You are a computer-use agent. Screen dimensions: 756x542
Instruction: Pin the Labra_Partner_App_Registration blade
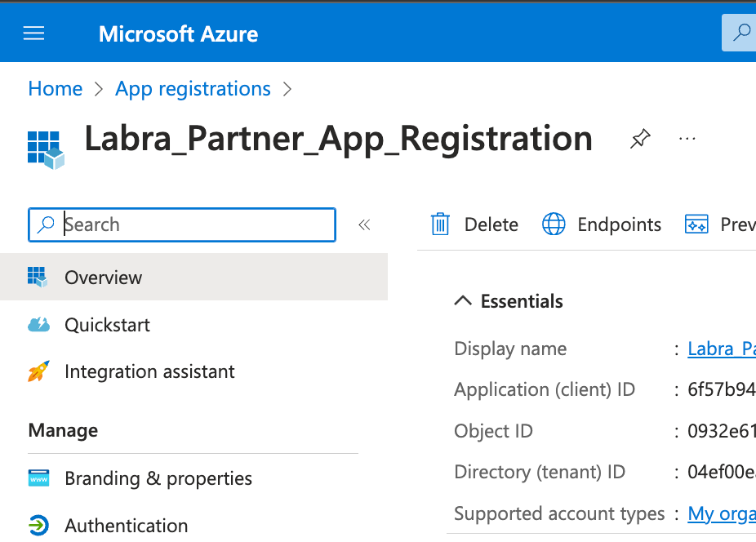tap(640, 139)
